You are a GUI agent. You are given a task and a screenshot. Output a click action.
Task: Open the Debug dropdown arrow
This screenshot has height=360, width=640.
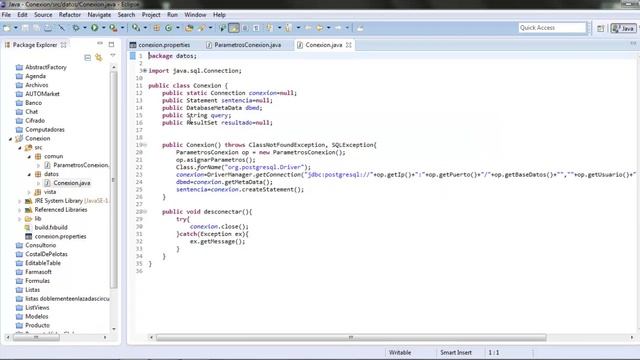click(x=84, y=28)
